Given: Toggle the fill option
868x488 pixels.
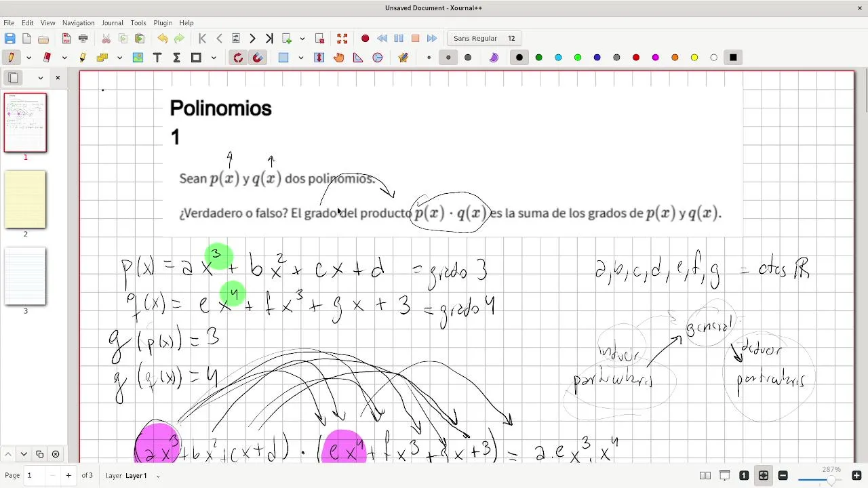Looking at the screenshot, I should 494,58.
